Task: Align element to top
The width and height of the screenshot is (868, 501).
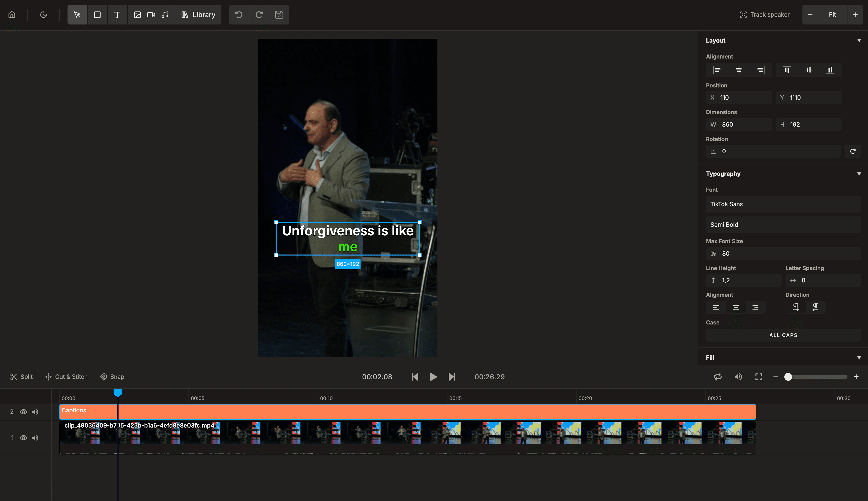Action: (x=787, y=70)
